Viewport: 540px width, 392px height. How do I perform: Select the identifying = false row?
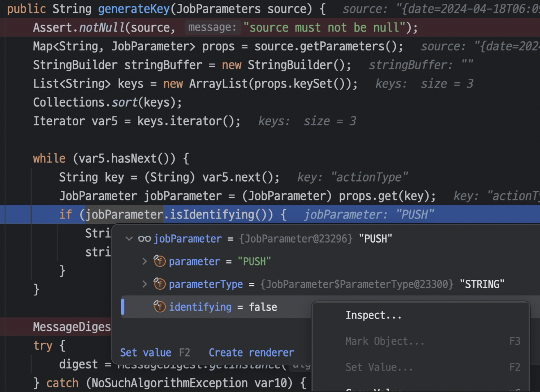[223, 307]
